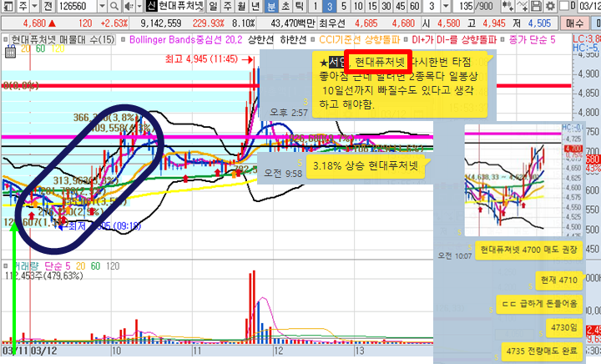The image size is (601, 364).
Task: Click chat bubble 현대퓨쳐넷 4700 매도 권장
Action: [528, 250]
